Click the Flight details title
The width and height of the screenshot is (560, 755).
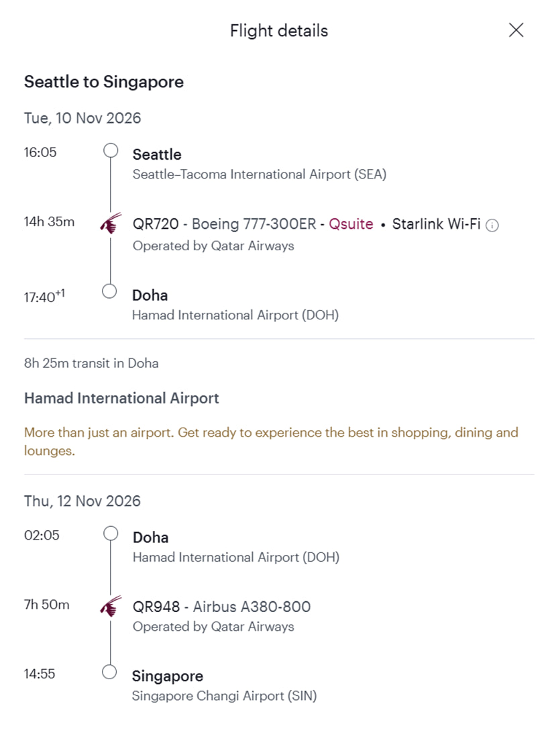pos(279,31)
